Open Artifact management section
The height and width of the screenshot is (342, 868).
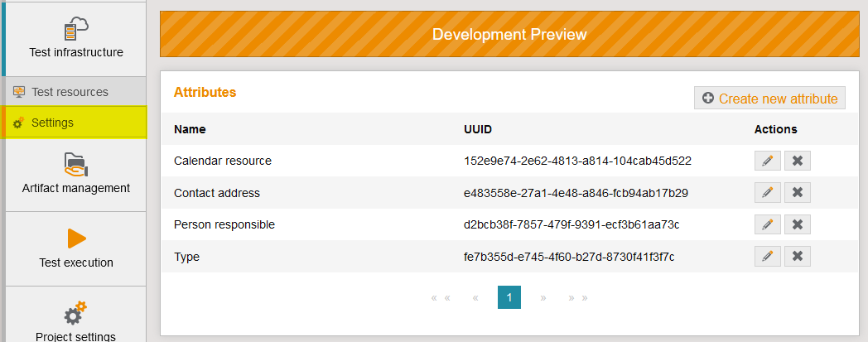(x=75, y=174)
